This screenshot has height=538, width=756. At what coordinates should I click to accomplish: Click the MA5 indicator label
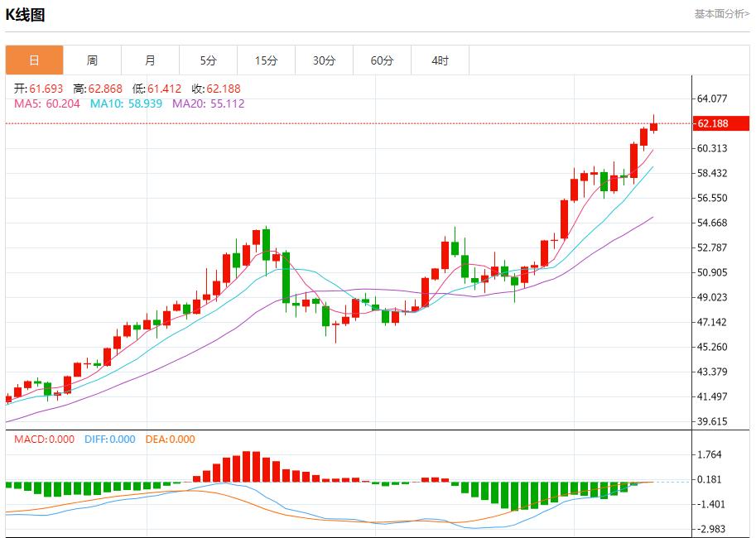[x=47, y=103]
